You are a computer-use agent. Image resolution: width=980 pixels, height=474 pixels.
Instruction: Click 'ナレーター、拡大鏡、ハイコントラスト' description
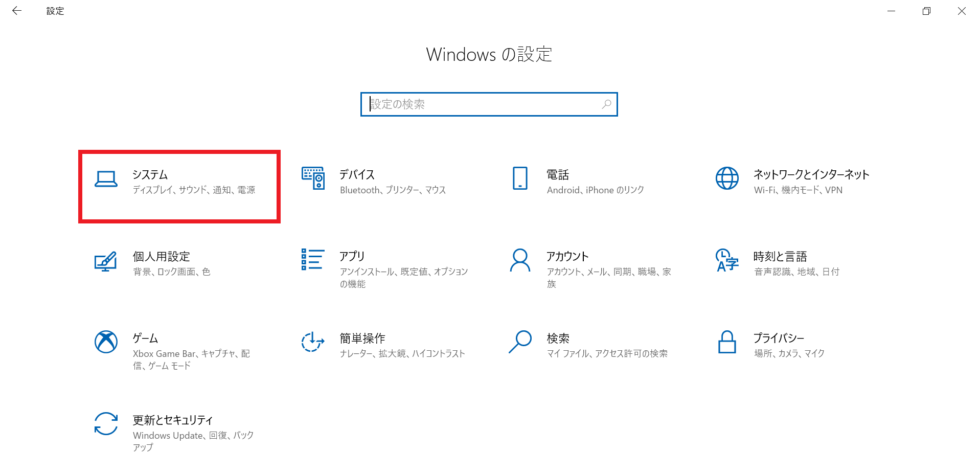[402, 354]
